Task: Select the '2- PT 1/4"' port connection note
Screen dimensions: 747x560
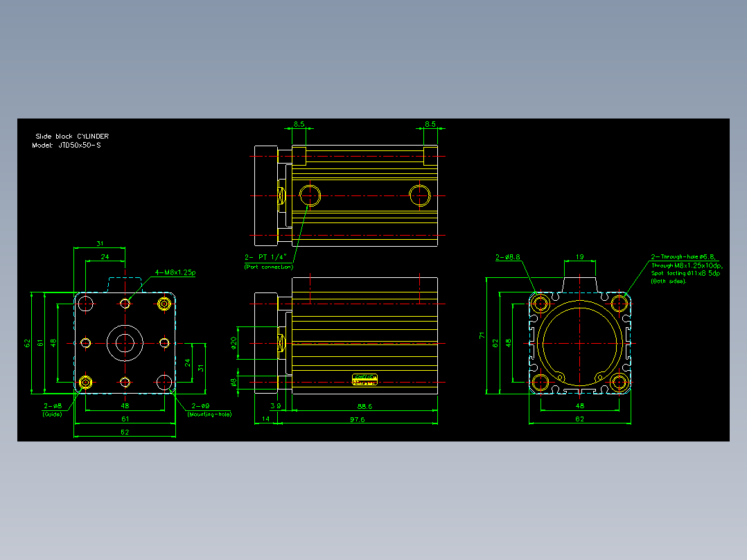Action: pos(266,257)
